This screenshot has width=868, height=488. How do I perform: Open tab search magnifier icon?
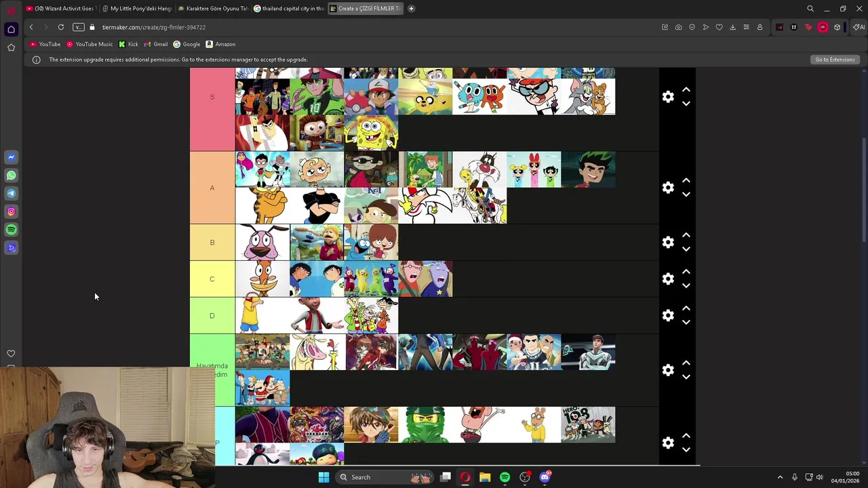[x=810, y=9]
